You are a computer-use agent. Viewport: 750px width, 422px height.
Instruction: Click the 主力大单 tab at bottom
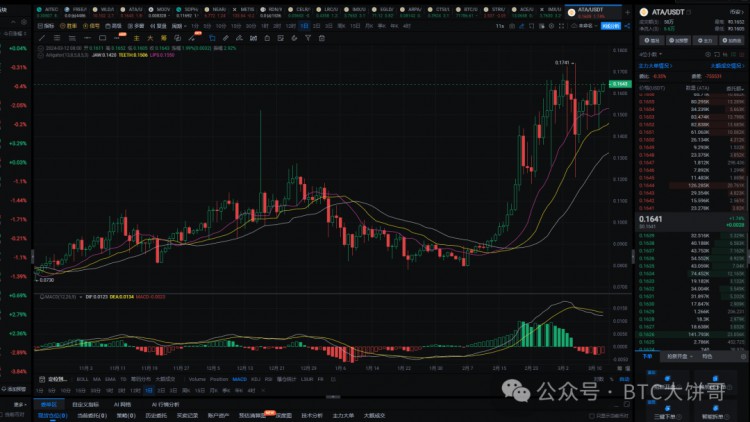coord(343,415)
